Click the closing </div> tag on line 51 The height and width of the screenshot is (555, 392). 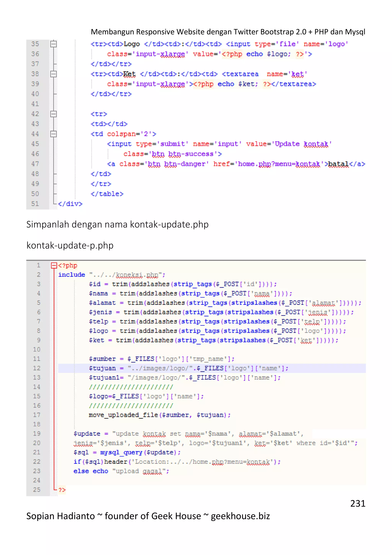70,204
